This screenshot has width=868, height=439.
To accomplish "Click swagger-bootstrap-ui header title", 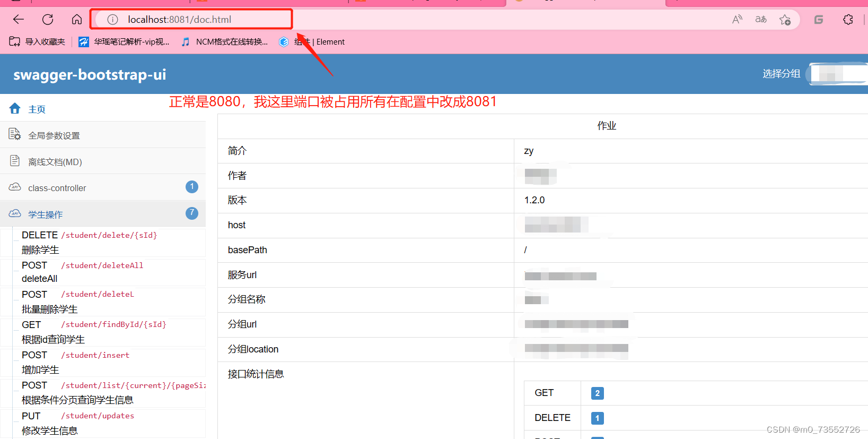I will coord(90,74).
